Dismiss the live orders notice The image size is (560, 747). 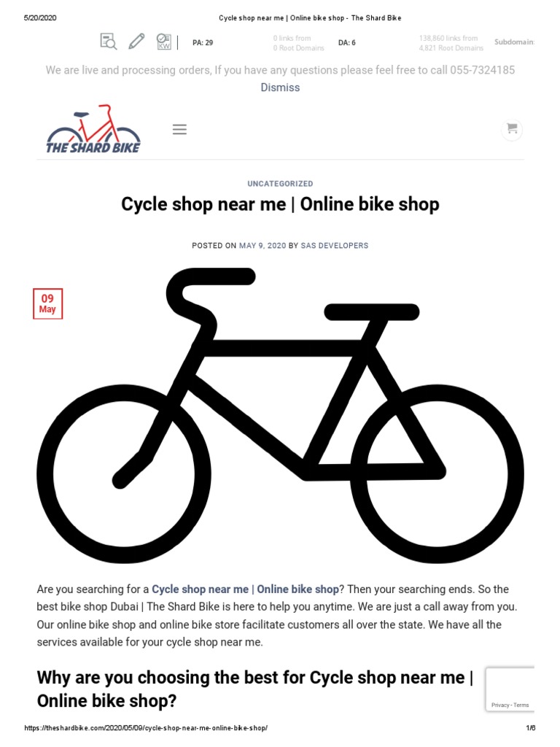click(x=280, y=88)
